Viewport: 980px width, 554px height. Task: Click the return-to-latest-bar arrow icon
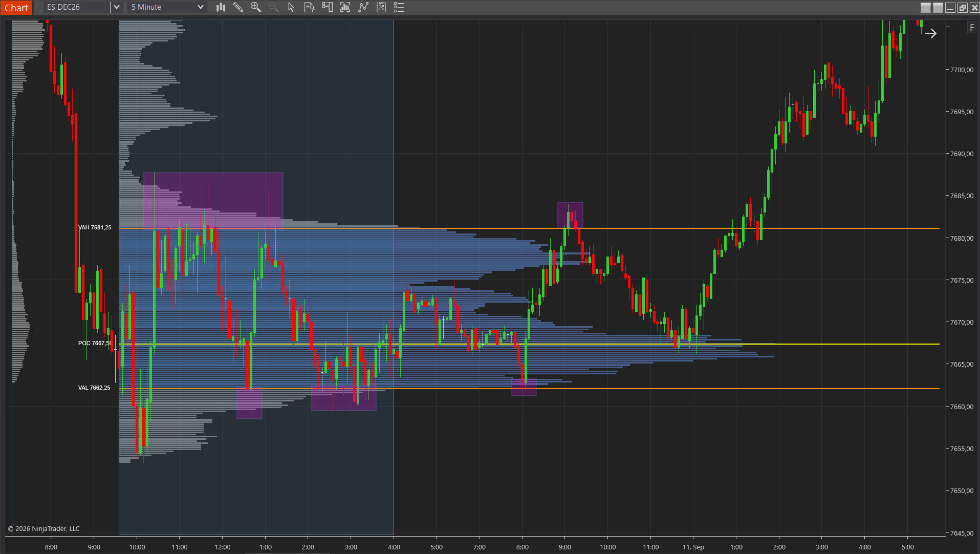(930, 33)
